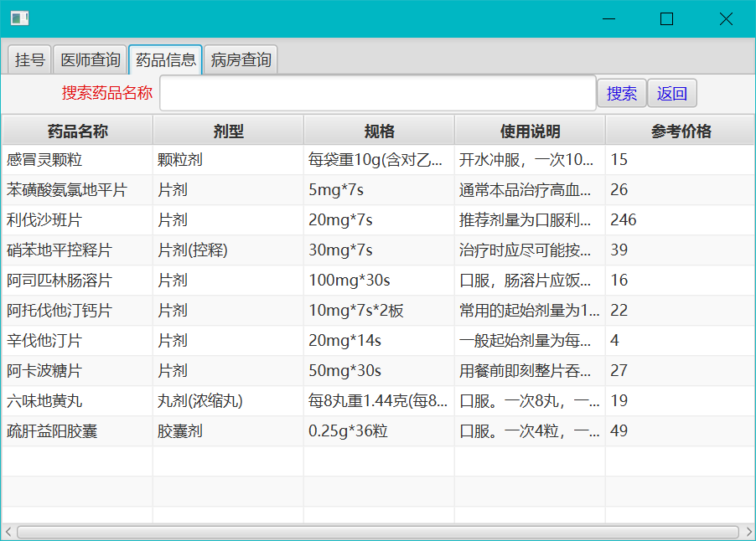The image size is (756, 541).
Task: Click the 搜索 button
Action: point(622,93)
